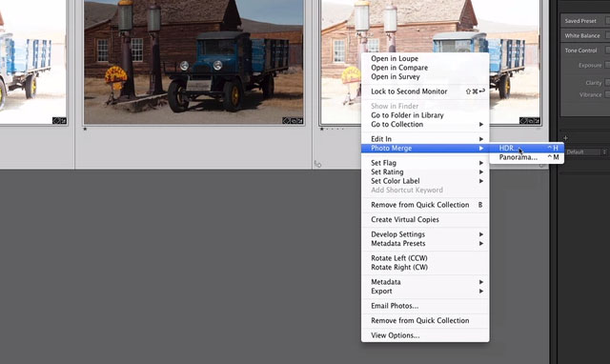Select the dark truck photo thumbnail

(x=193, y=62)
